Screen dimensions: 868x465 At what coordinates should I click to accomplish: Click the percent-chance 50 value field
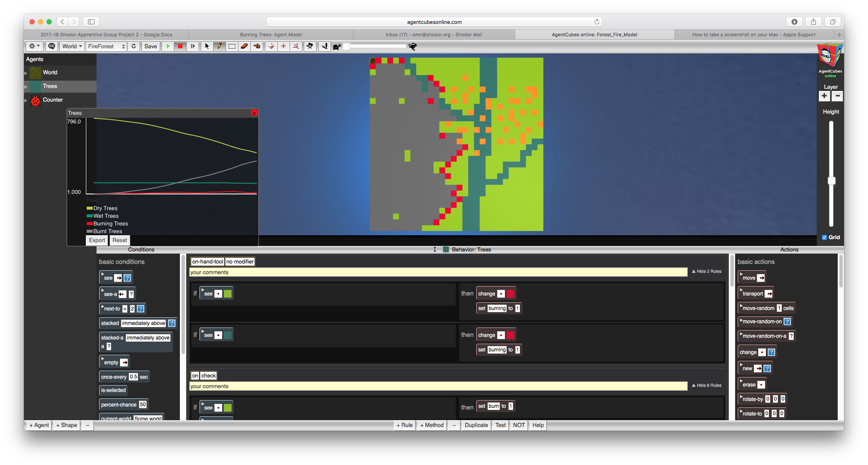pos(143,405)
